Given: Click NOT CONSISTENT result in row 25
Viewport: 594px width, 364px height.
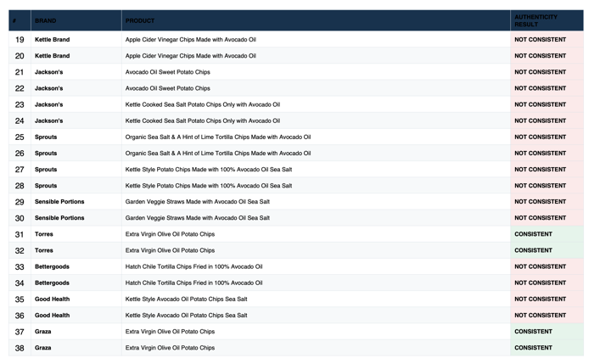Looking at the screenshot, I should tap(540, 137).
